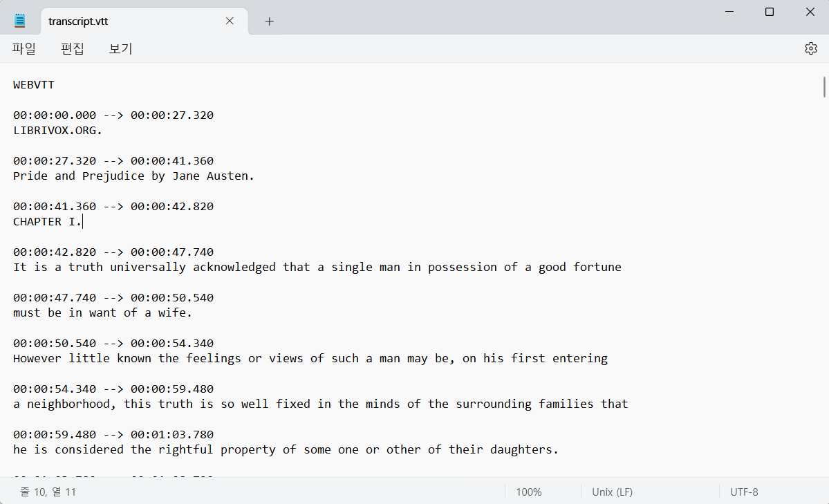Image resolution: width=829 pixels, height=504 pixels.
Task: Click the line starting 'However little known'
Action: point(310,359)
